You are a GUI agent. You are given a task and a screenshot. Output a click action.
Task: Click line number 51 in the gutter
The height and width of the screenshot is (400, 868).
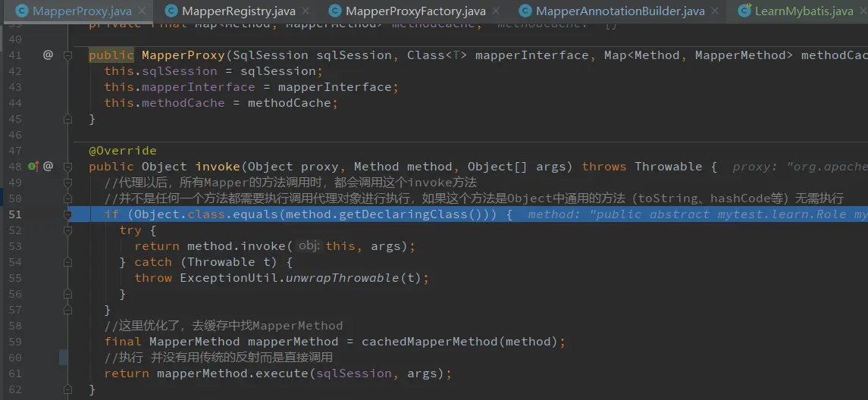click(x=15, y=214)
